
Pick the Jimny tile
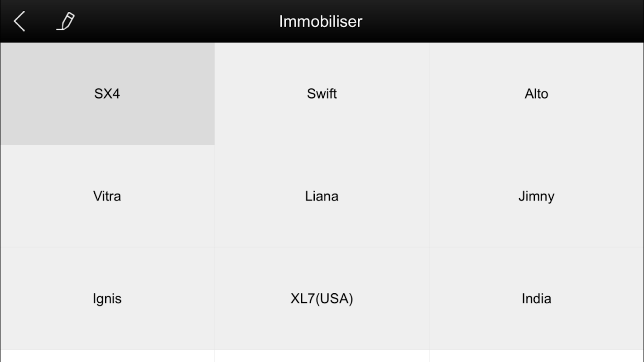(x=537, y=196)
